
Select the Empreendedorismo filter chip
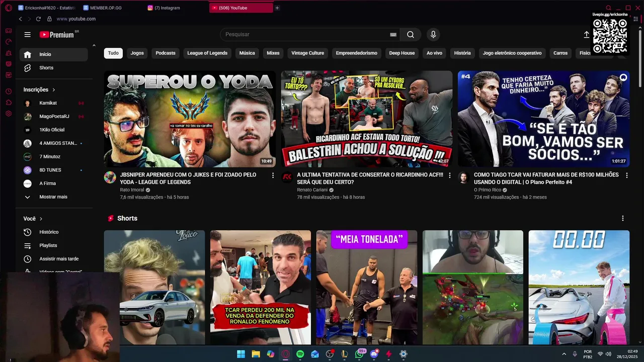pyautogui.click(x=357, y=53)
